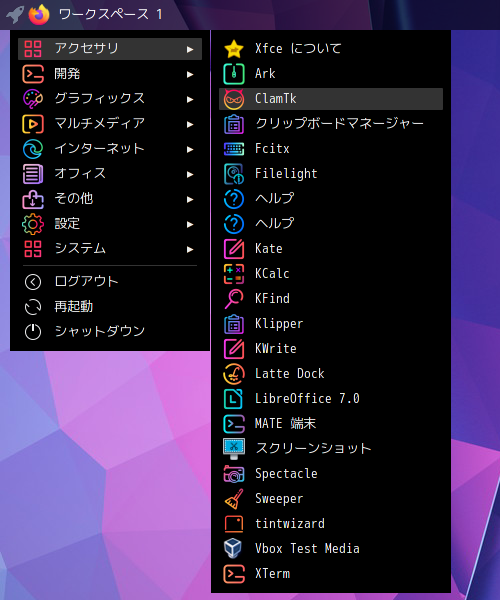Expand the グラフィックス submenu arrow
500x600 pixels.
(x=190, y=99)
